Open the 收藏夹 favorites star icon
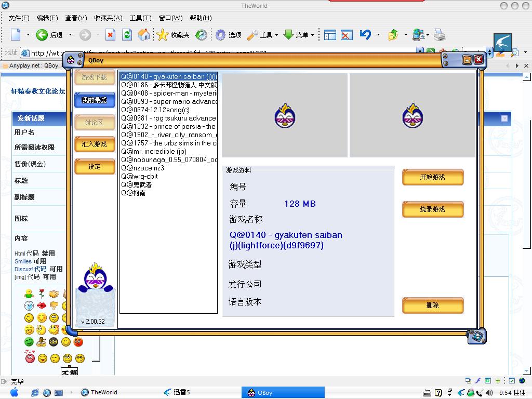The height and width of the screenshot is (399, 532). click(x=163, y=35)
